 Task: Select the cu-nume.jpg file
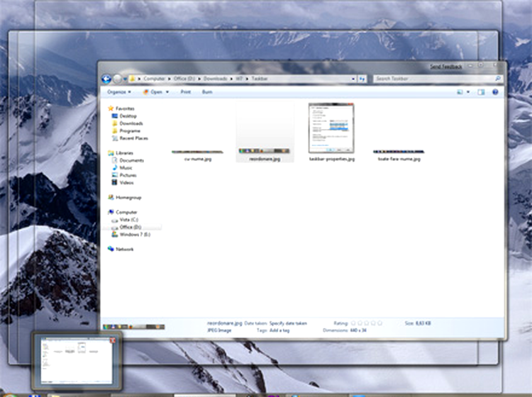(197, 155)
